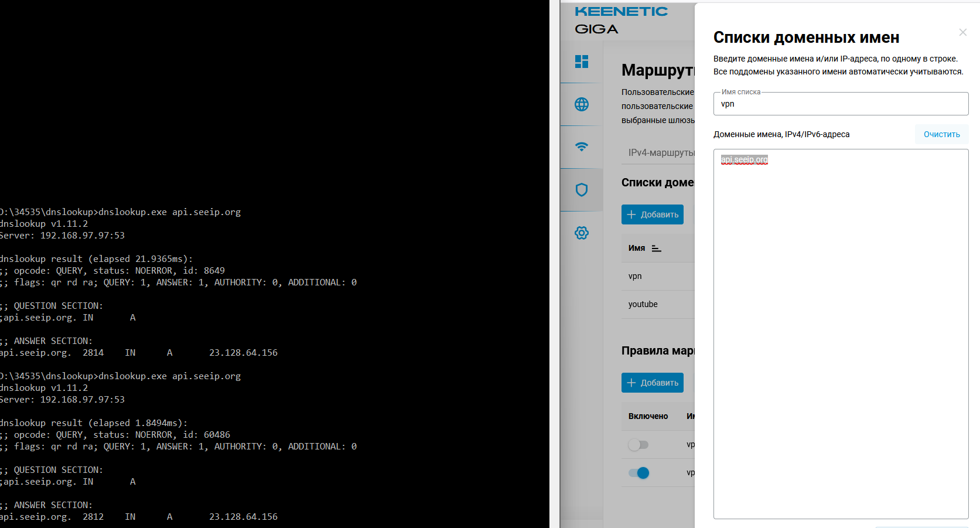Switch to the IPv4-маршруты tab
Image resolution: width=980 pixels, height=528 pixels.
pos(660,152)
